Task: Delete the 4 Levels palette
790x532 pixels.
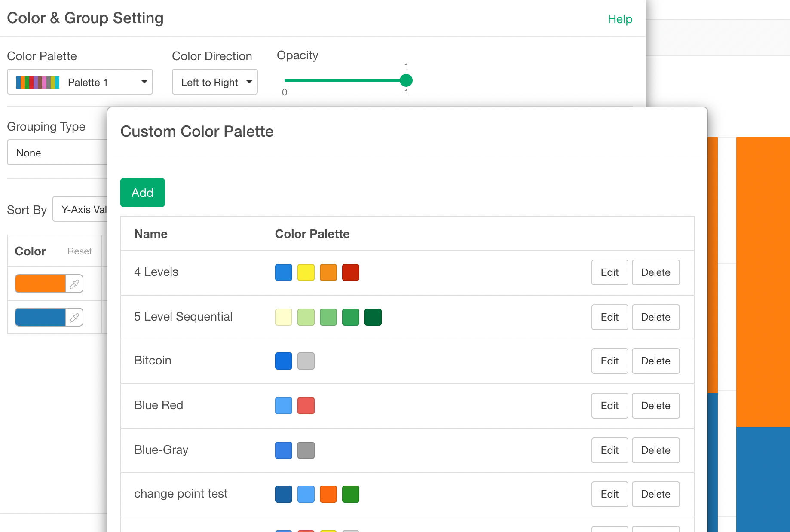Action: point(656,272)
